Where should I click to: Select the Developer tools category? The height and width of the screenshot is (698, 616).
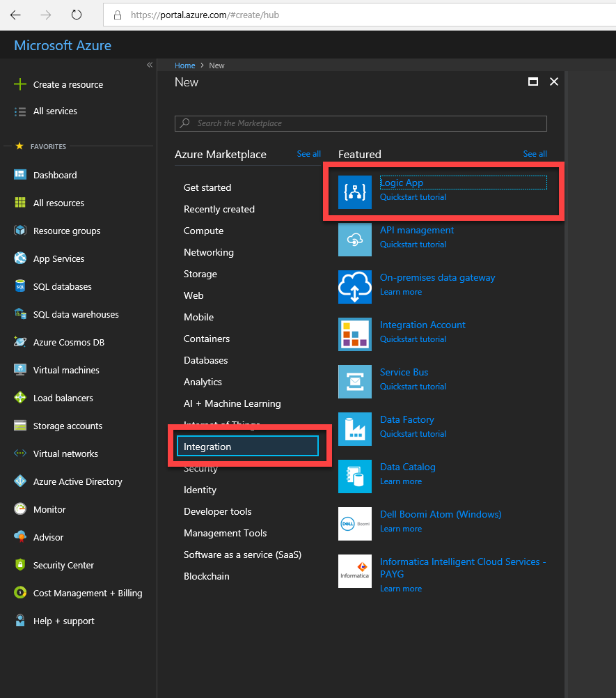217,511
